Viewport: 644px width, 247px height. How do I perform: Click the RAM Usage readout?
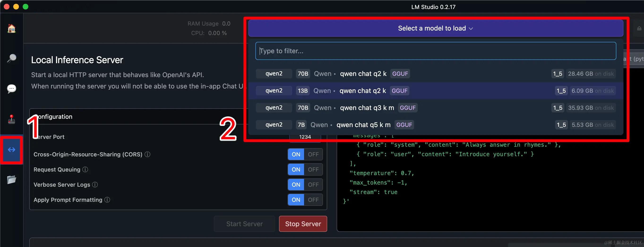click(209, 23)
